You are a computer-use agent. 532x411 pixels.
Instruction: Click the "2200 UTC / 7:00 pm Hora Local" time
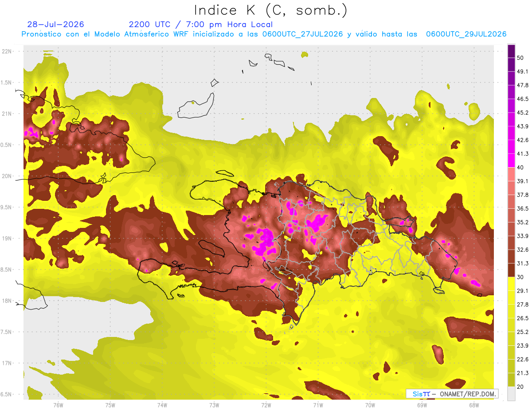201,24
